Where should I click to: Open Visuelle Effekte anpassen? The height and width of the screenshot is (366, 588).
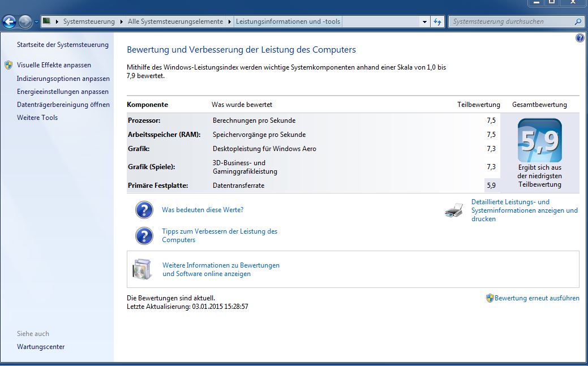[x=54, y=65]
